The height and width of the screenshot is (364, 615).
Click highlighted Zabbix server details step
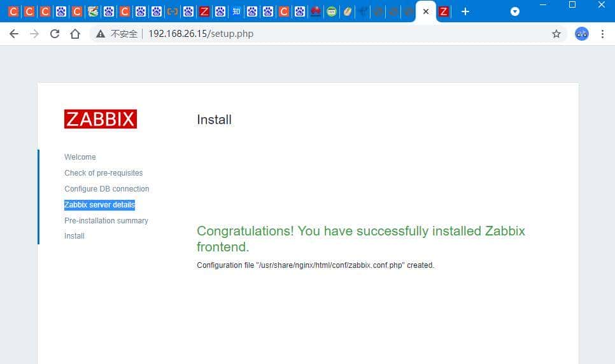coord(99,205)
